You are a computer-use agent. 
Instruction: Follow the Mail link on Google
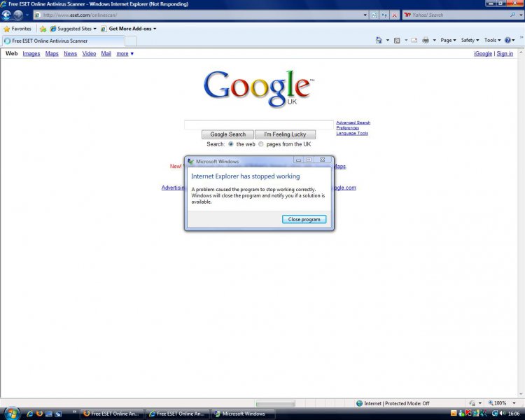point(106,54)
